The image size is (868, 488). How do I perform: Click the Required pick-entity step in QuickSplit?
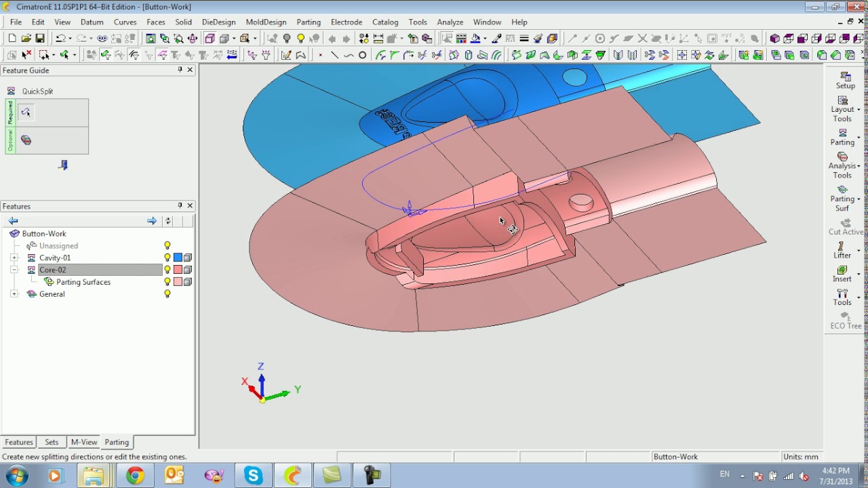tap(26, 113)
